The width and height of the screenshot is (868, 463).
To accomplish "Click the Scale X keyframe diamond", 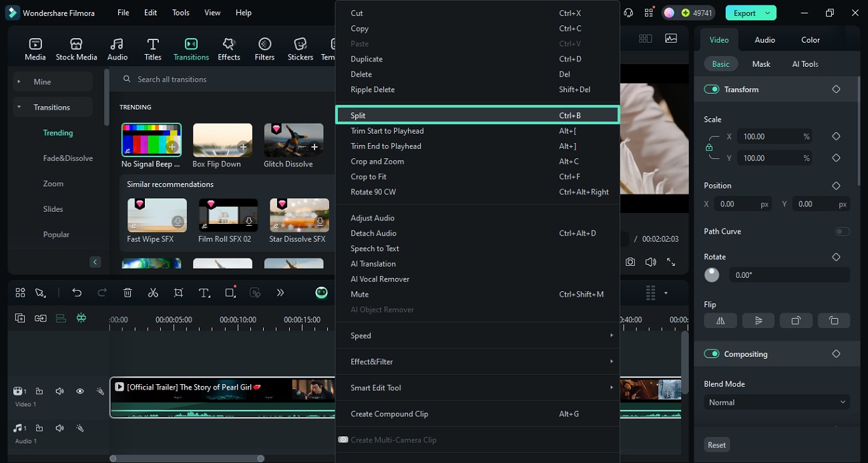I will coord(836,136).
